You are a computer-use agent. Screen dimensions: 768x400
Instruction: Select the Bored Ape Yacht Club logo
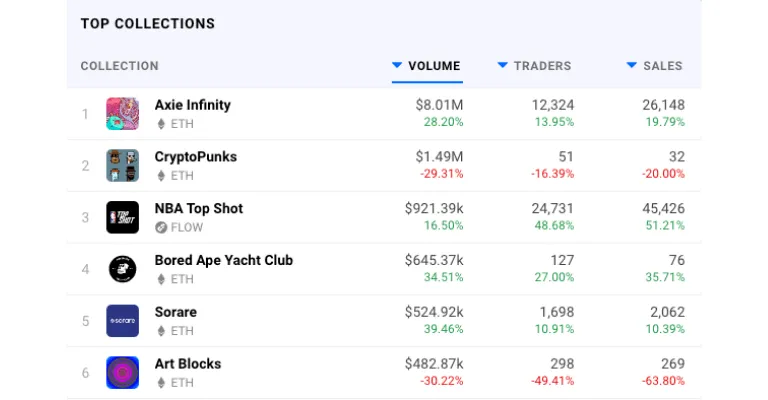(122, 269)
